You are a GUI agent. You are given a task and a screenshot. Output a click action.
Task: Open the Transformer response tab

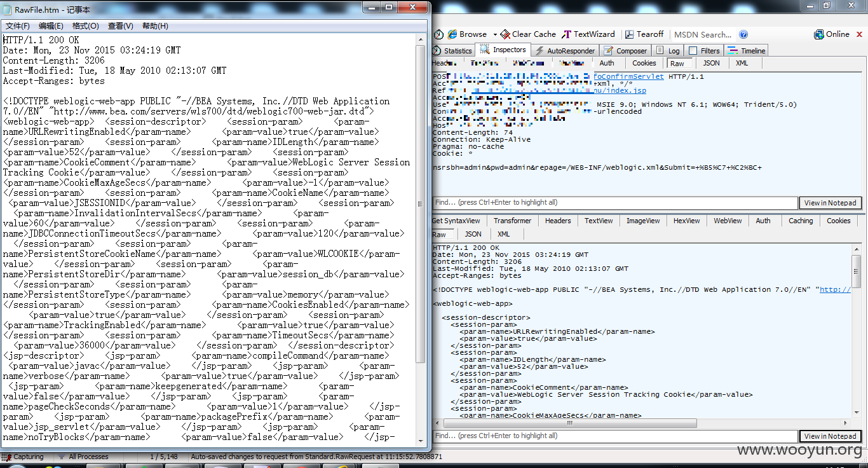[x=512, y=221]
